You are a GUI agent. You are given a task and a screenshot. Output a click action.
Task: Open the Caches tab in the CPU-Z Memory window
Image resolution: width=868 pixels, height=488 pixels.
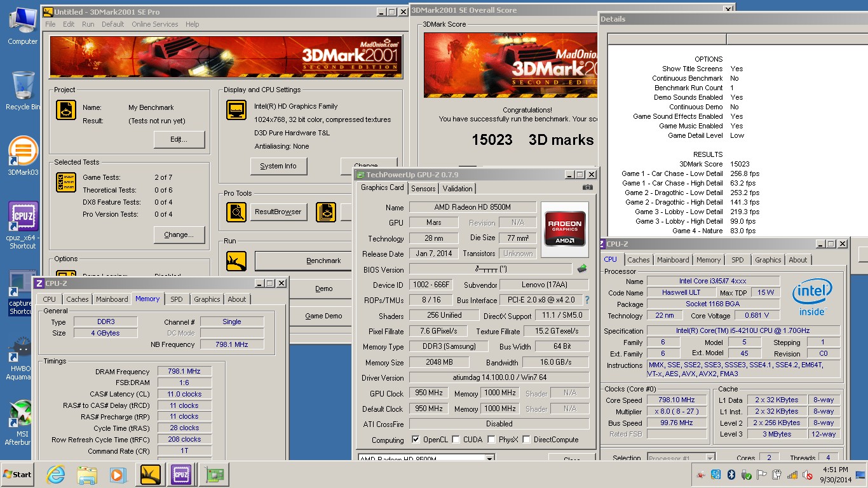point(78,299)
